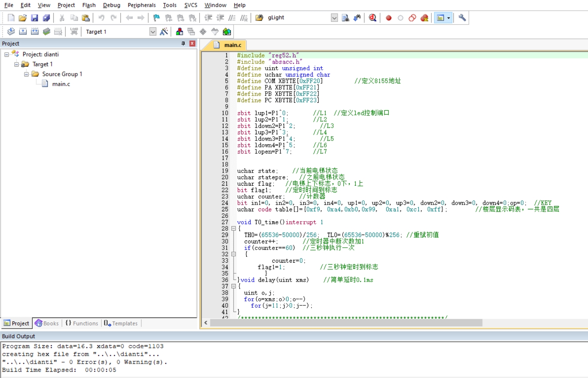The height and width of the screenshot is (378, 588).
Task: Insert a breakpoint using the red dot icon
Action: click(x=389, y=18)
